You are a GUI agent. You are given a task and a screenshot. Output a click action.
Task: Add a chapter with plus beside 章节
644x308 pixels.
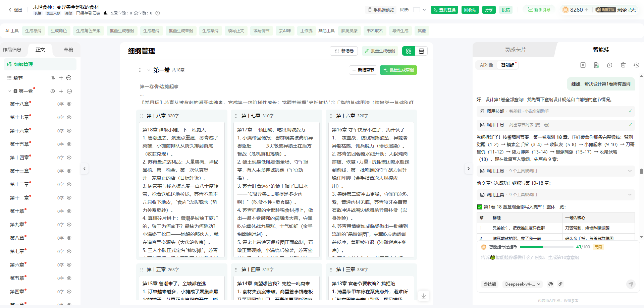61,78
